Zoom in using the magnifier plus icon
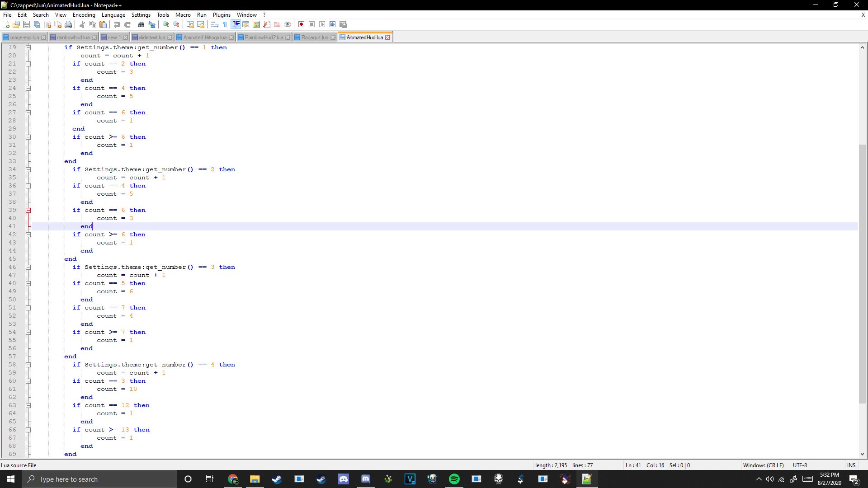This screenshot has height=488, width=868. tap(166, 24)
